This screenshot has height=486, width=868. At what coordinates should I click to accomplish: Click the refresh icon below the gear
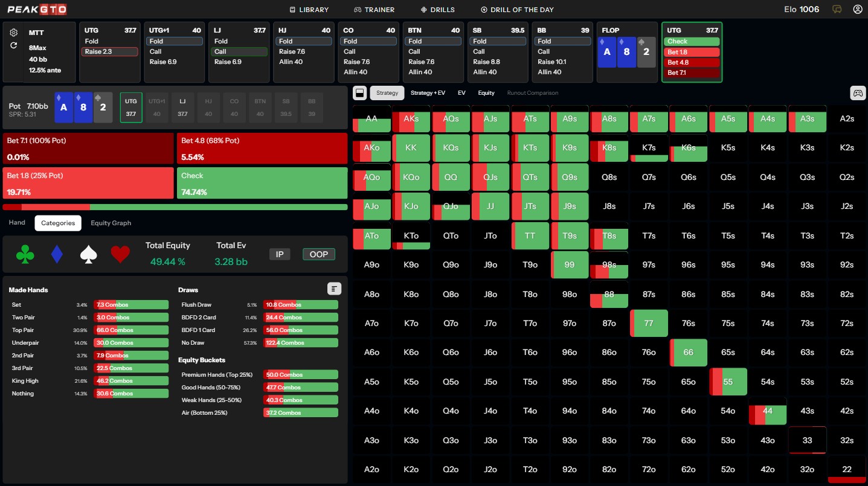(x=14, y=45)
